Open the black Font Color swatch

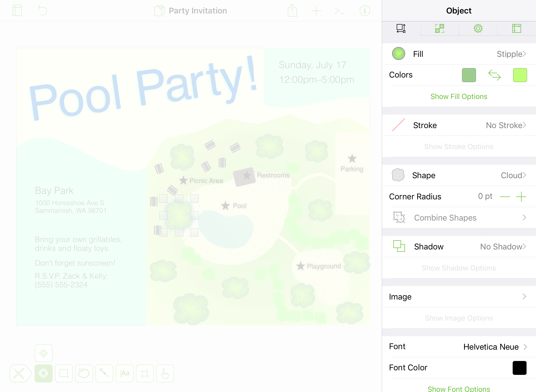pyautogui.click(x=519, y=368)
